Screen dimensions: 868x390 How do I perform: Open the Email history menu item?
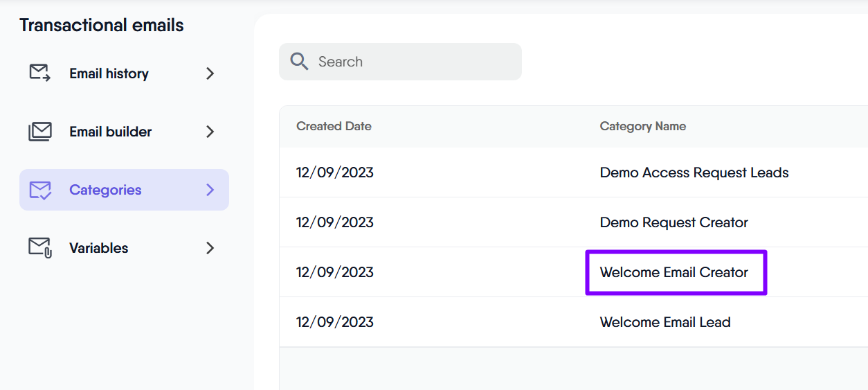tap(109, 73)
